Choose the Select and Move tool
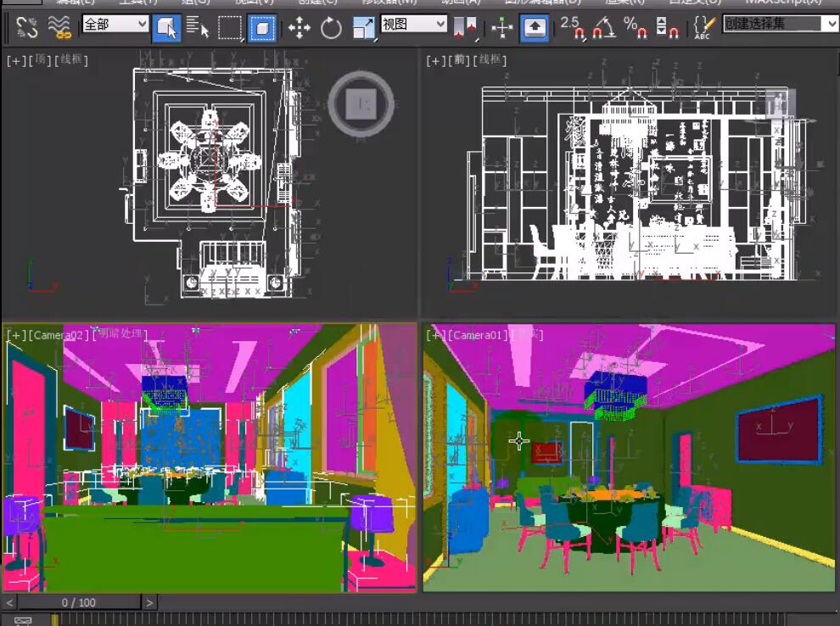840x626 pixels. tap(299, 28)
